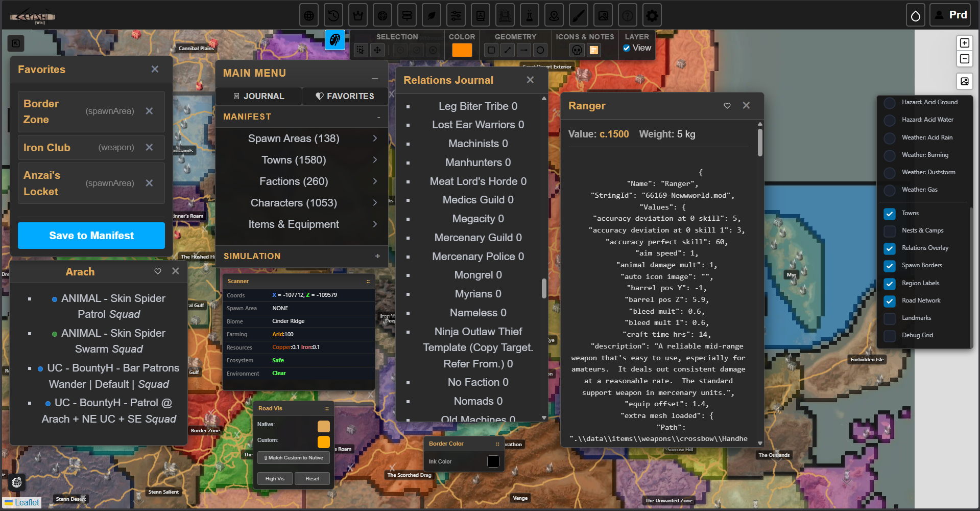Viewport: 980px width, 511px height.
Task: Expand Spawn Areas (138) in manifest
Action: coord(375,138)
